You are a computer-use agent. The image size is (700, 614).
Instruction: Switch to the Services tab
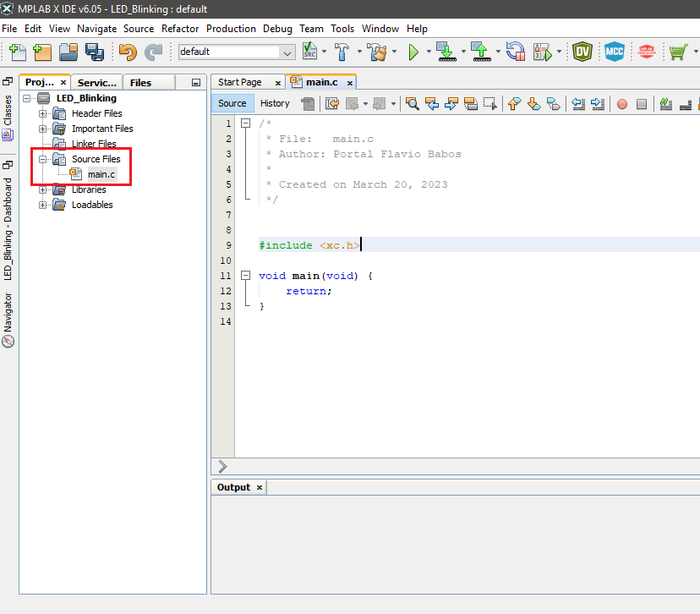tap(97, 83)
